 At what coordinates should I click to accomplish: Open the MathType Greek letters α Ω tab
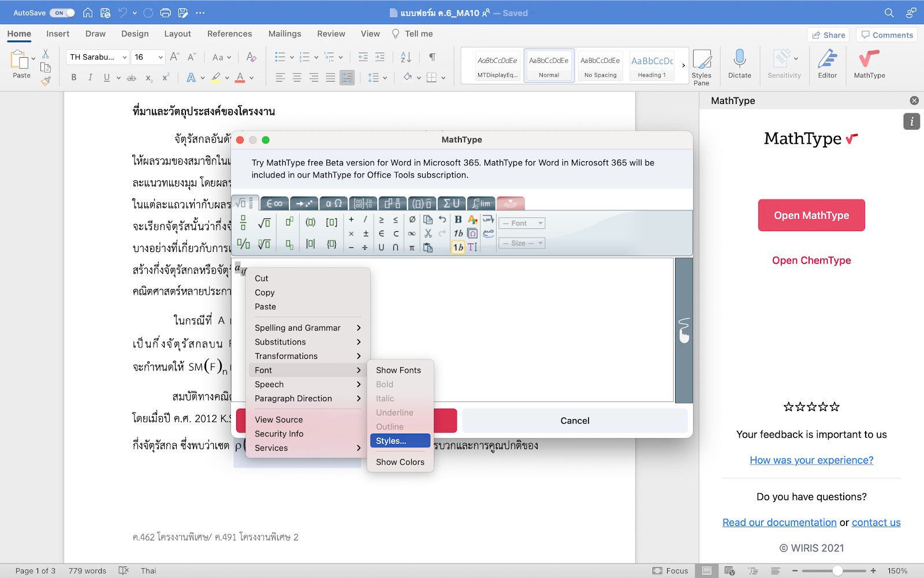pyautogui.click(x=333, y=203)
